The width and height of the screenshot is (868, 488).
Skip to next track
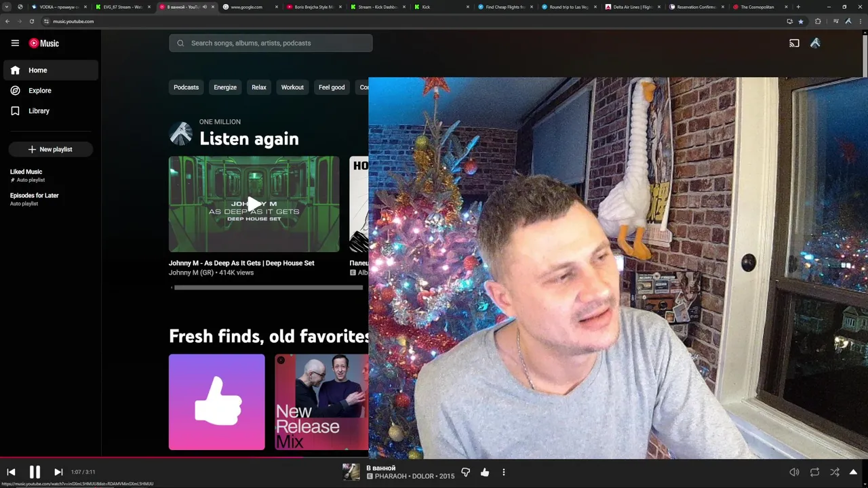coord(58,472)
